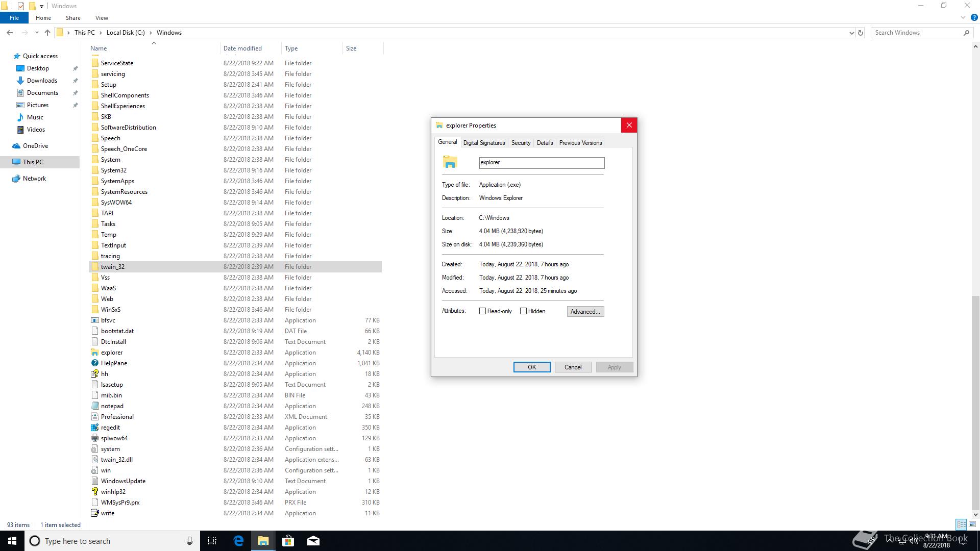Open Microsoft Store from the taskbar

pos(288,541)
